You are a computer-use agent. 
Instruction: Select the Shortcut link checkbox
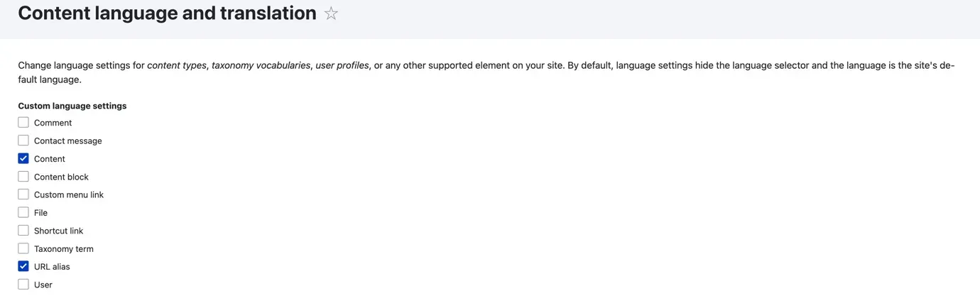23,231
